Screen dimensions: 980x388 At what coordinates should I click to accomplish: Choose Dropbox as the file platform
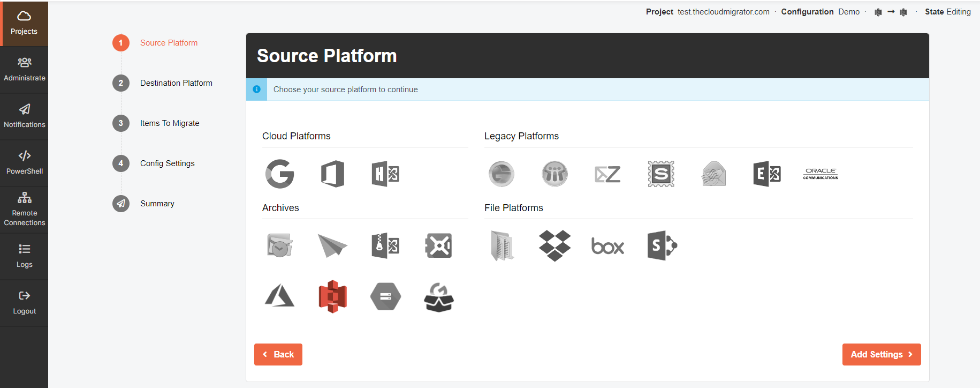[x=554, y=245]
